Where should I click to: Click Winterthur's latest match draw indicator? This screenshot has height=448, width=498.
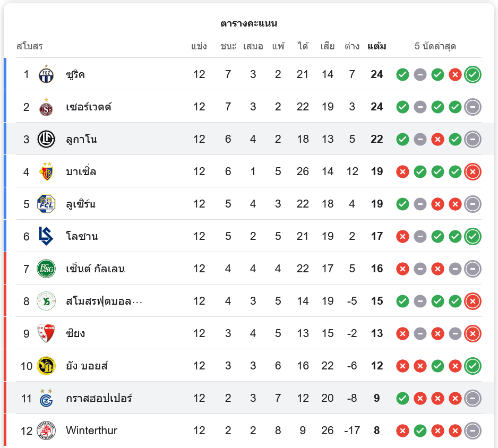[x=473, y=431]
